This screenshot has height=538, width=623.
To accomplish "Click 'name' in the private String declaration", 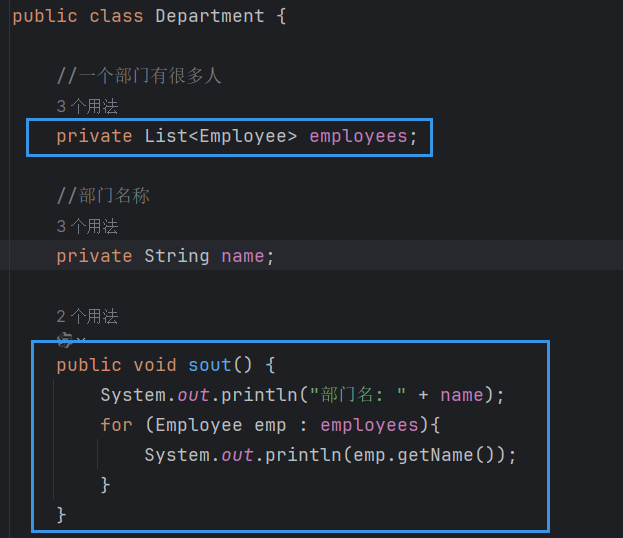I will tap(243, 256).
